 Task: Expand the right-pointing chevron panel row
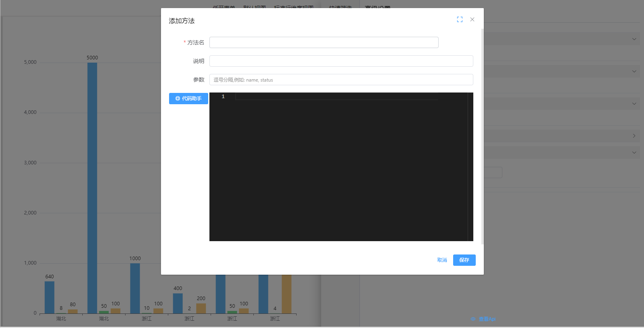click(x=634, y=136)
